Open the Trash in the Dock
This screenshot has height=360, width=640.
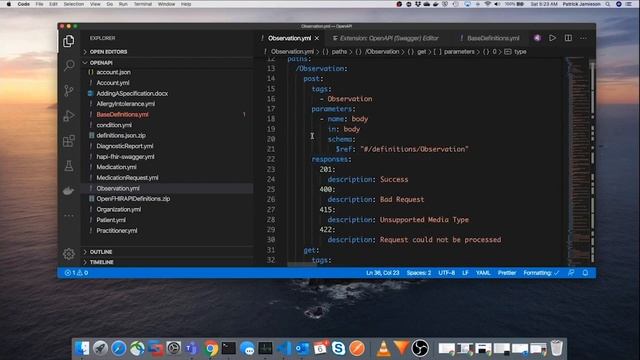pos(557,349)
